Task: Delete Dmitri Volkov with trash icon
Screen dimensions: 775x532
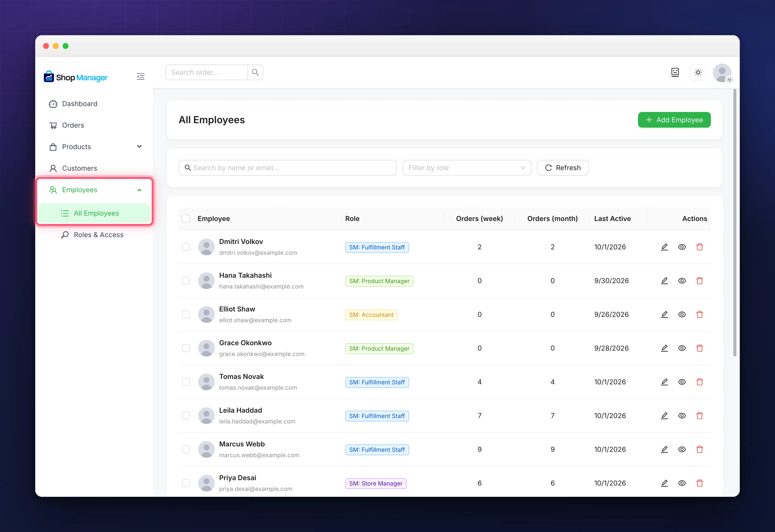Action: [700, 247]
